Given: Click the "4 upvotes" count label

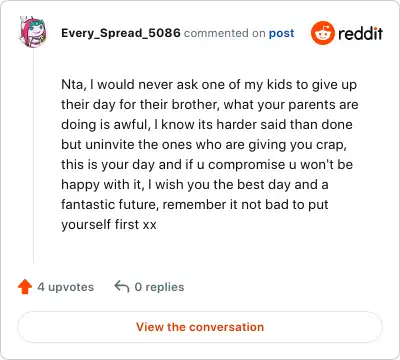Looking at the screenshot, I should tap(65, 287).
